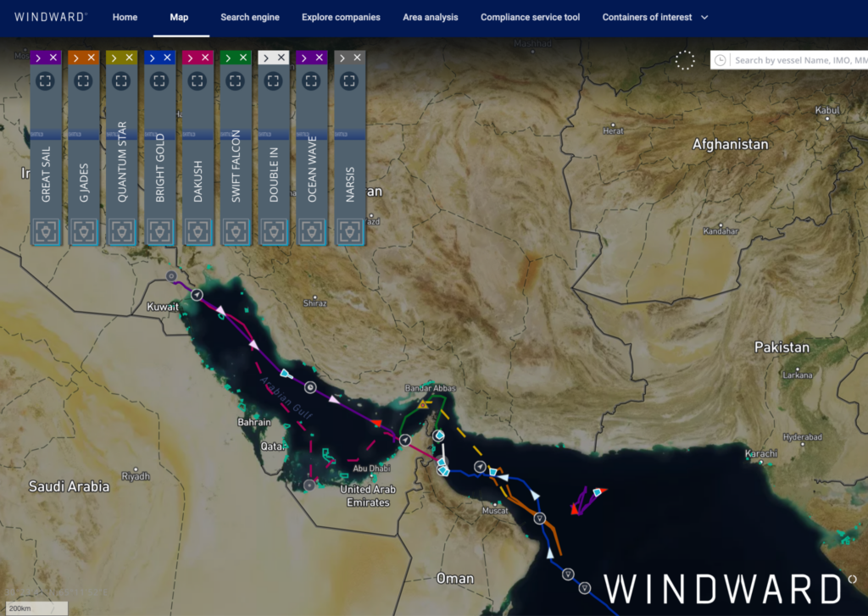Close the BRIGHT GOLD vessel card
This screenshot has width=868, height=616.
click(x=167, y=58)
